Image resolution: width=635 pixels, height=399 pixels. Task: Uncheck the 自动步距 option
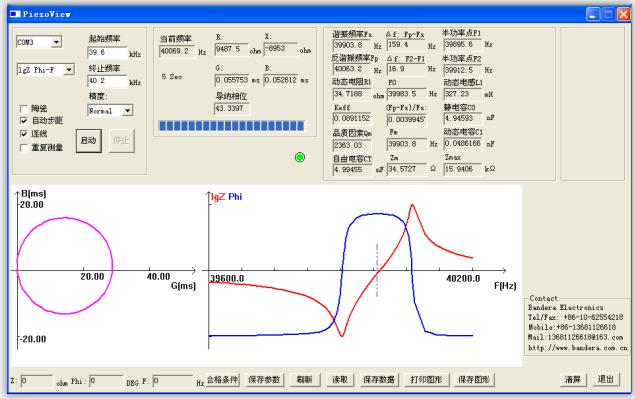24,121
